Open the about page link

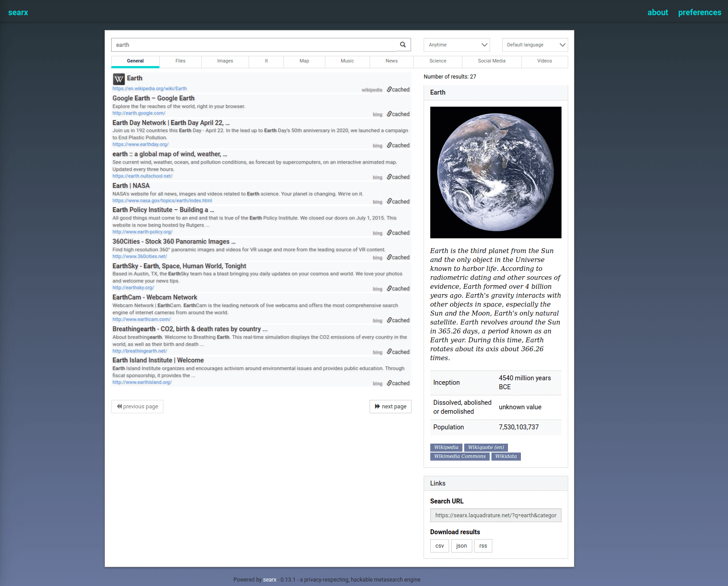tap(658, 12)
